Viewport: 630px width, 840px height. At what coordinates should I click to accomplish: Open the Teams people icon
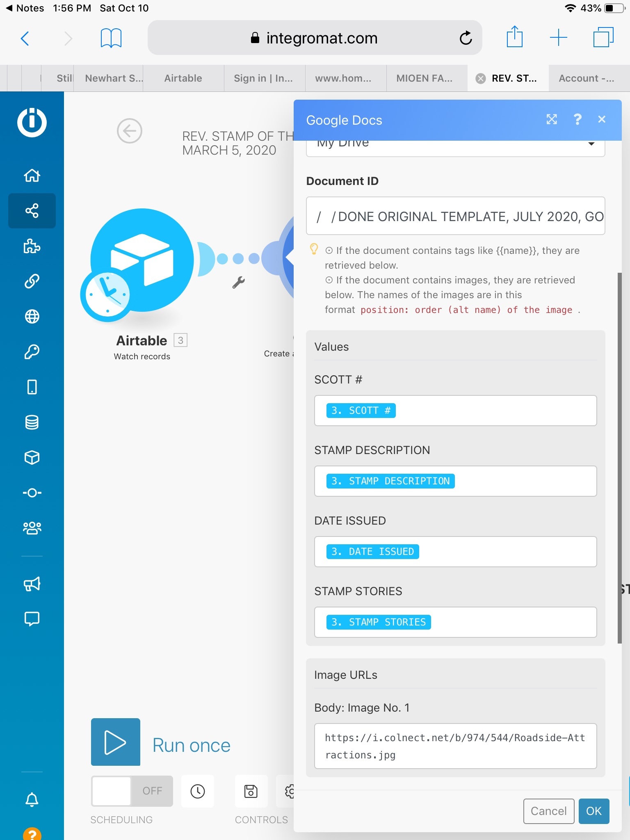[x=32, y=528]
